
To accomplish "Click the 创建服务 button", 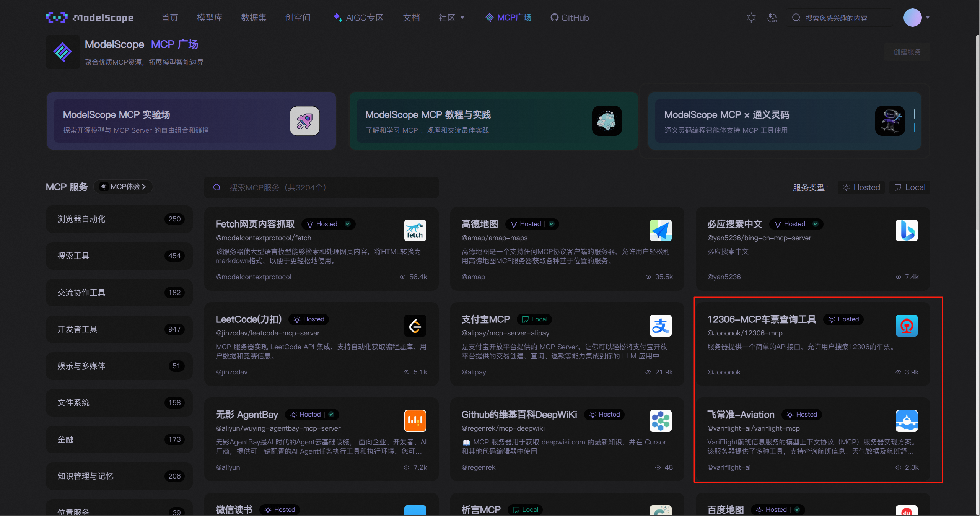I will coord(907,52).
